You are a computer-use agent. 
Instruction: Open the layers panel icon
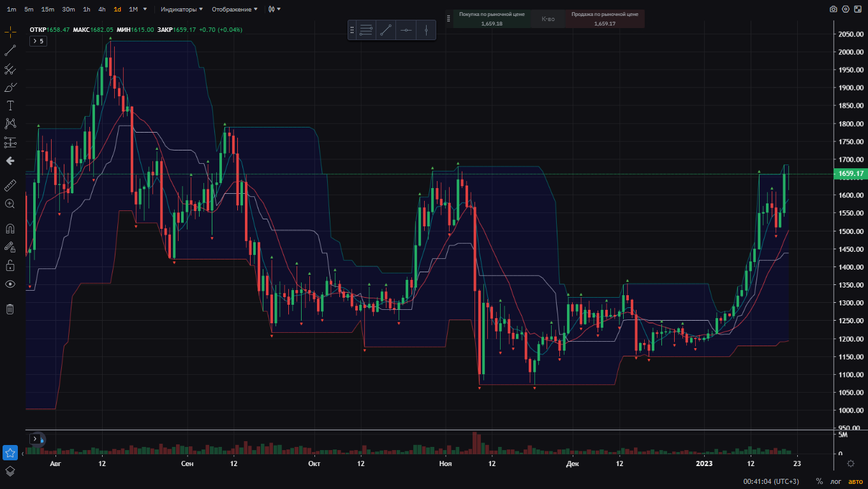click(x=10, y=472)
